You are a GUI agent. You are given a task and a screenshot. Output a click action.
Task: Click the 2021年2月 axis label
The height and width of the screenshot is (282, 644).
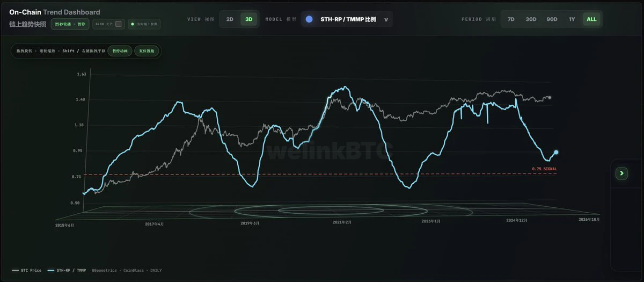point(342,222)
